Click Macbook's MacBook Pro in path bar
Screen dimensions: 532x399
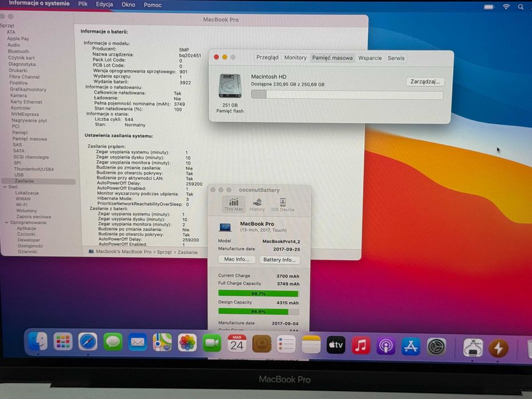[124, 252]
